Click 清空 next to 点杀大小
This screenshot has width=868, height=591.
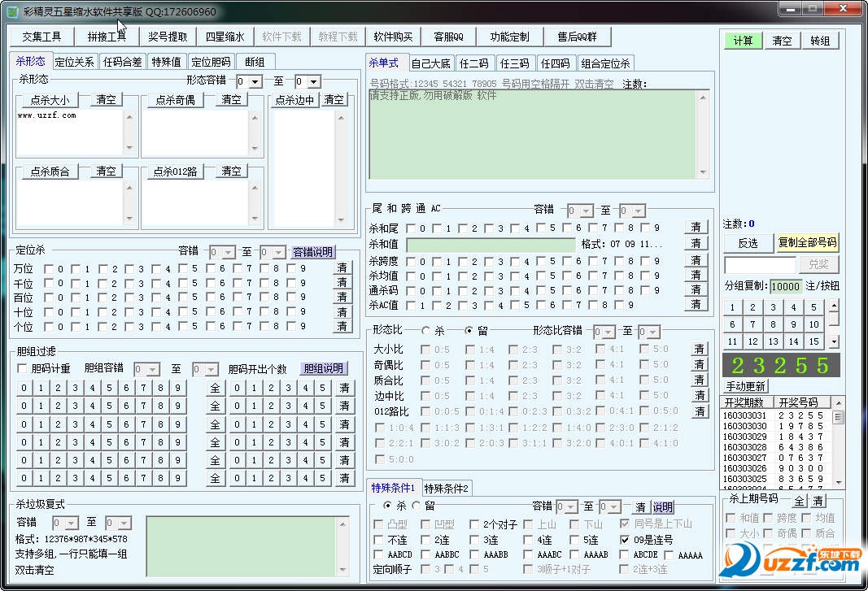pos(106,100)
